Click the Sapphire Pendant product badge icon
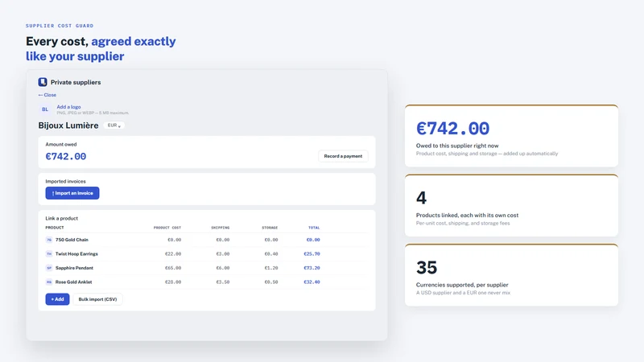Screen dimensions: 644x362 point(49,268)
